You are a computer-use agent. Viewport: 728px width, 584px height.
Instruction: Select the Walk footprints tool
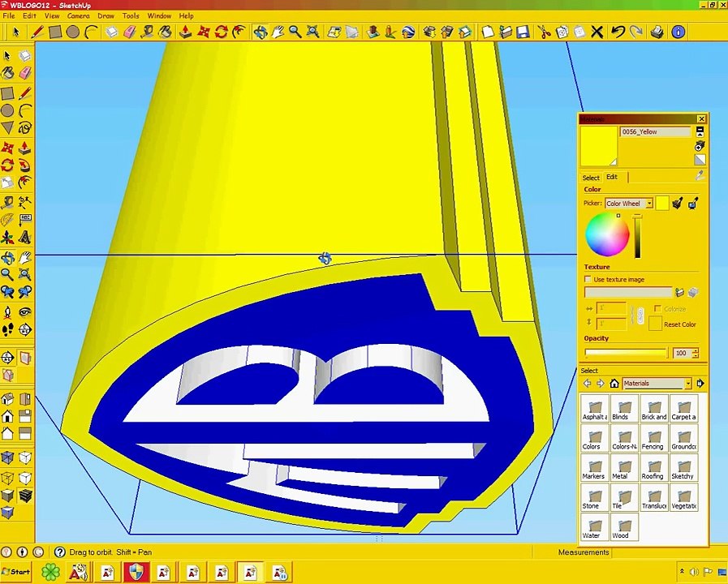click(x=7, y=330)
